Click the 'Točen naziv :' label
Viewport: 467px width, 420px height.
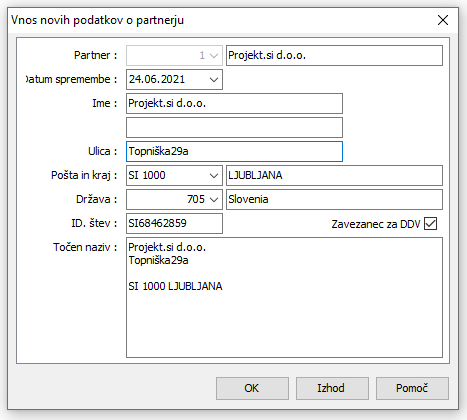[85, 247]
